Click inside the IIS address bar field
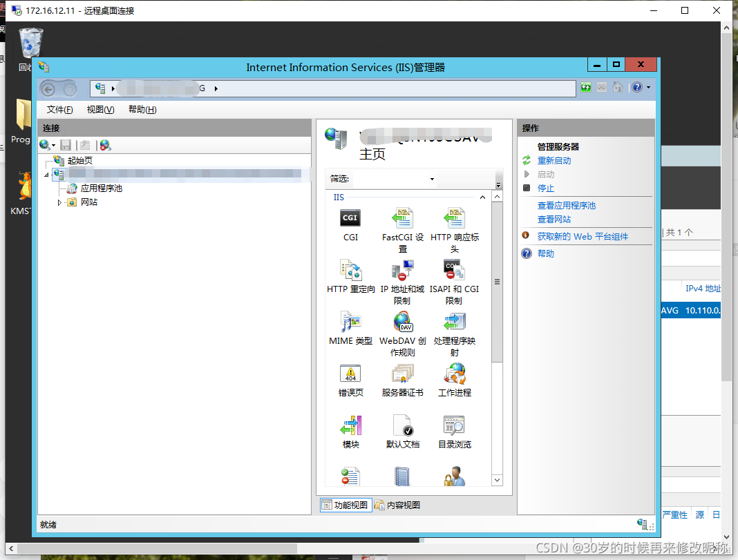Image resolution: width=738 pixels, height=560 pixels. [333, 88]
